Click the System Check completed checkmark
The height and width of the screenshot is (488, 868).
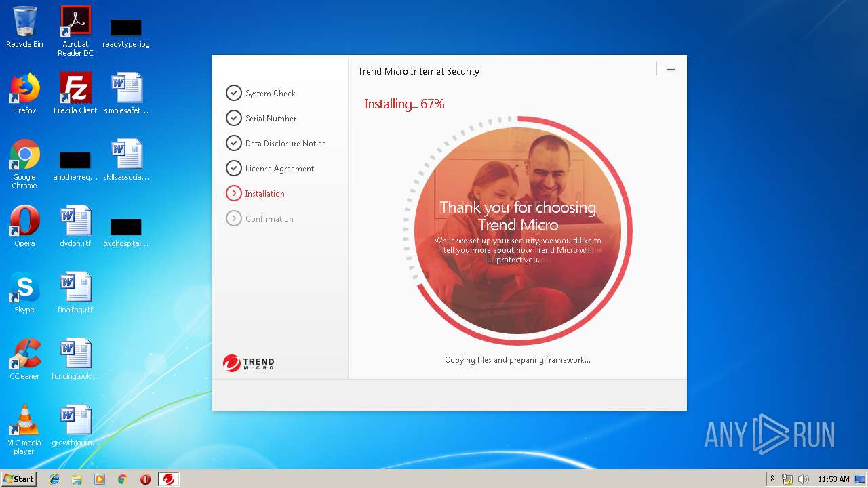pos(234,93)
